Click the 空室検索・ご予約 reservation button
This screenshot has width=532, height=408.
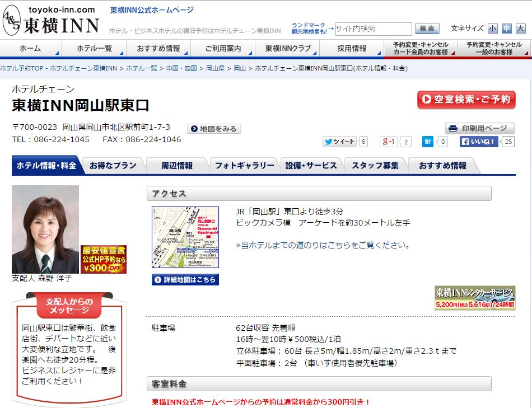pos(466,100)
